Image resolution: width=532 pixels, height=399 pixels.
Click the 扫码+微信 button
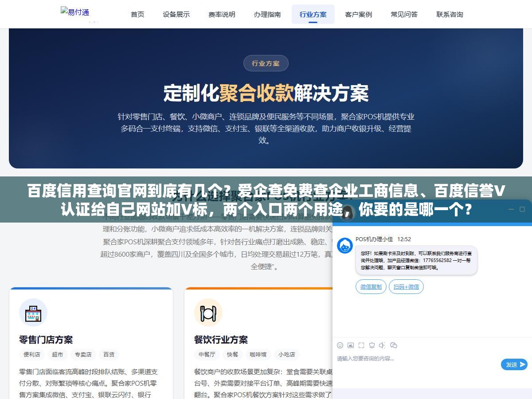[406, 287]
